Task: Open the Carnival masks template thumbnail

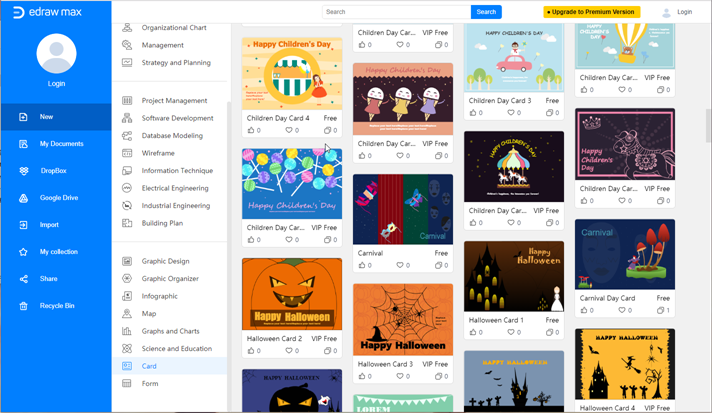Action: tap(403, 209)
